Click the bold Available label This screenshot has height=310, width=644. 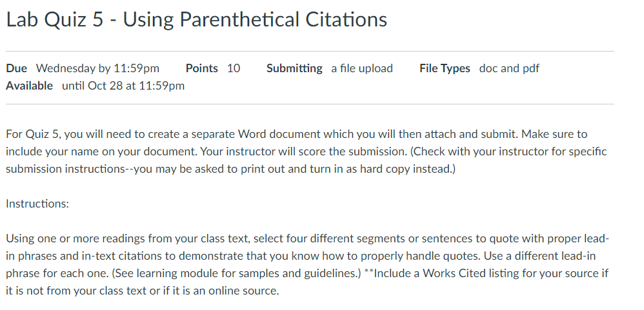click(29, 86)
